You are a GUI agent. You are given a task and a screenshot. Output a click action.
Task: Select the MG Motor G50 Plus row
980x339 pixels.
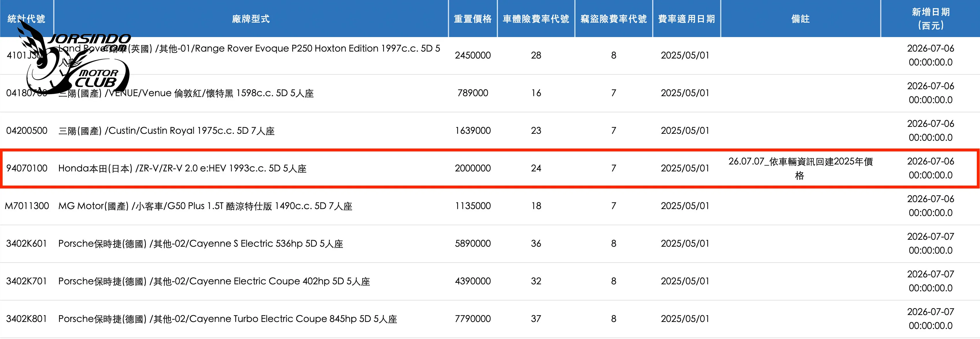coord(490,206)
